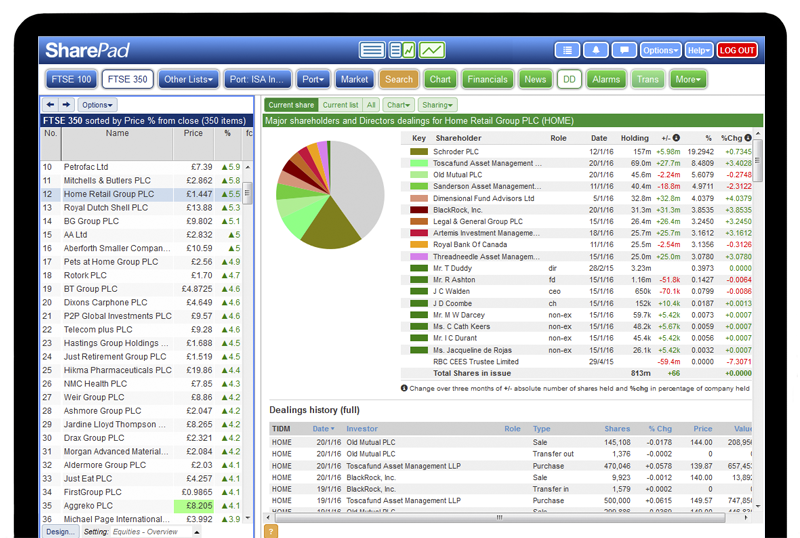Open the Sharing dropdown
Image resolution: width=800 pixels, height=538 pixels.
[436, 105]
